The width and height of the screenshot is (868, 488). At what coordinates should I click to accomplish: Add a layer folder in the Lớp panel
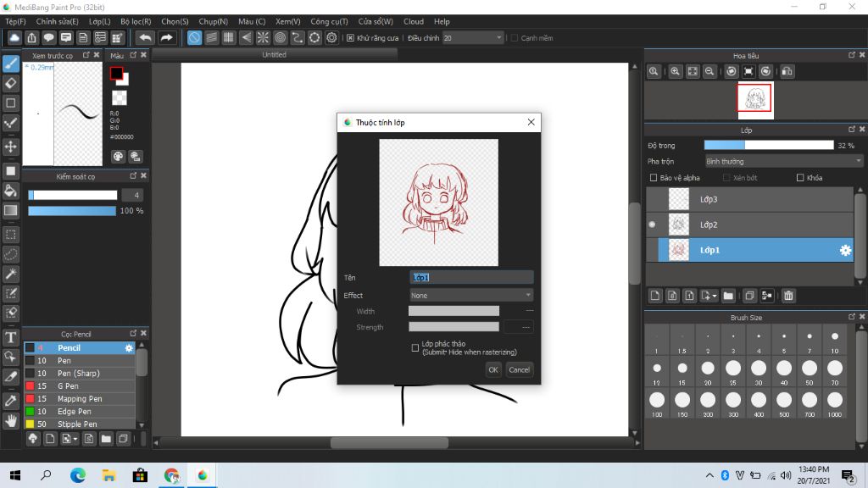point(728,296)
